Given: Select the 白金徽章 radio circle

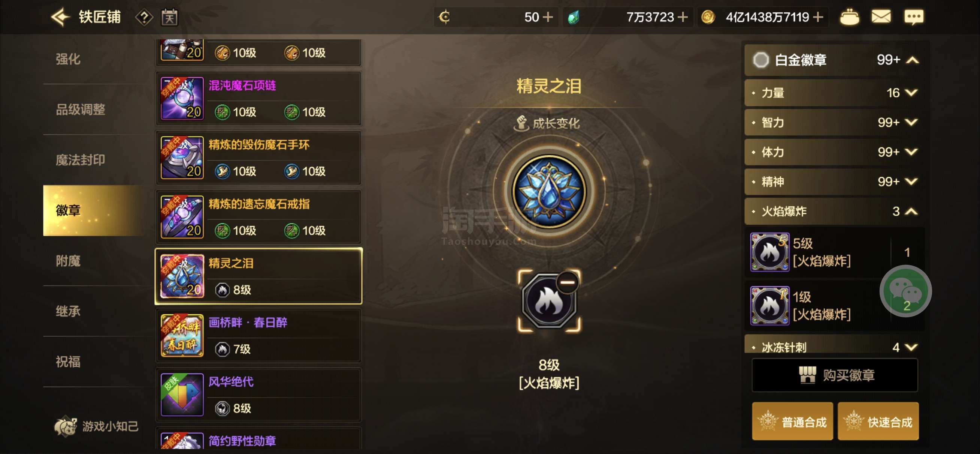Looking at the screenshot, I should coord(761,60).
